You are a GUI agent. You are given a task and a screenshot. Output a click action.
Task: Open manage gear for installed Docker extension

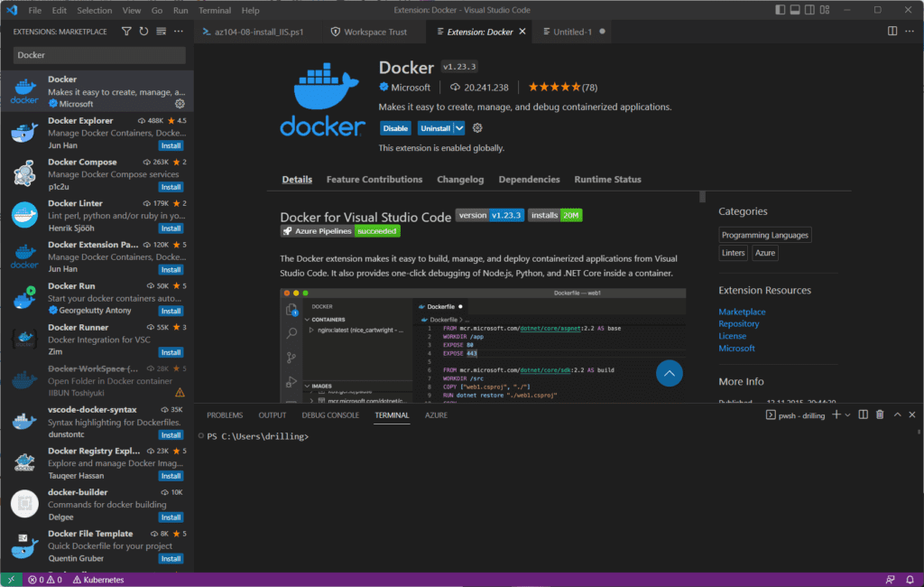[x=180, y=104]
